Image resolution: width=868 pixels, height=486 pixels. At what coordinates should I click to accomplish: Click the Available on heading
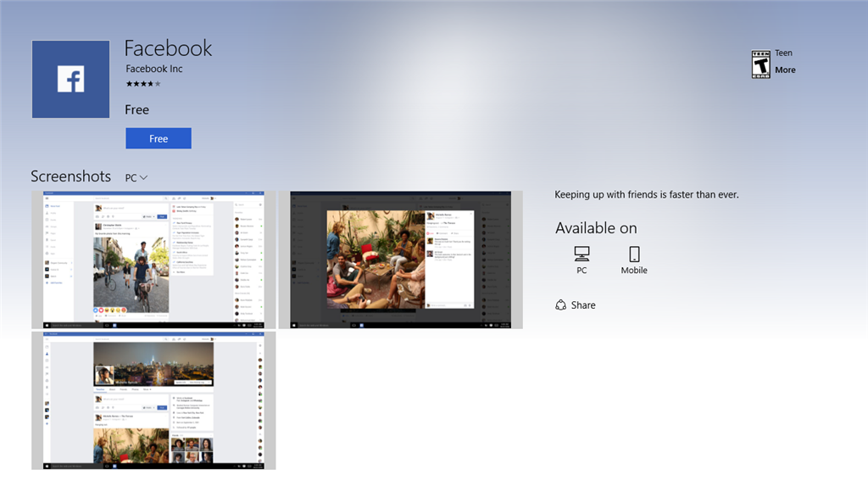tap(596, 228)
